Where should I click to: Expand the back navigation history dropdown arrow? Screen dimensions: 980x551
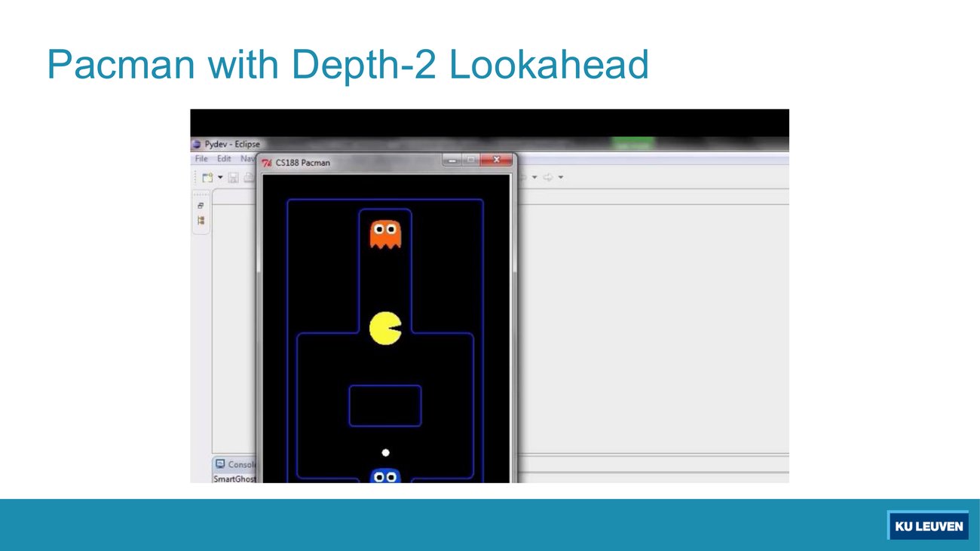coord(534,178)
